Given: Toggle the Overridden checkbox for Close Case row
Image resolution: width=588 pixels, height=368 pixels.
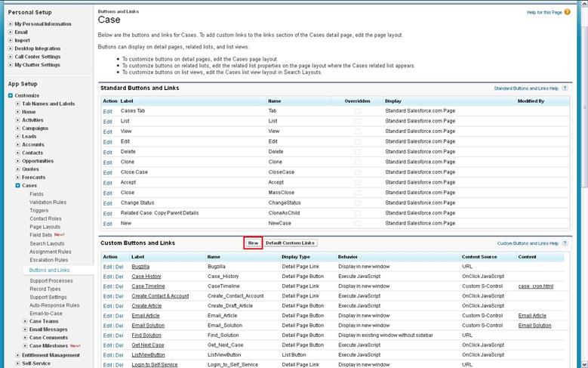Looking at the screenshot, I should (357, 172).
